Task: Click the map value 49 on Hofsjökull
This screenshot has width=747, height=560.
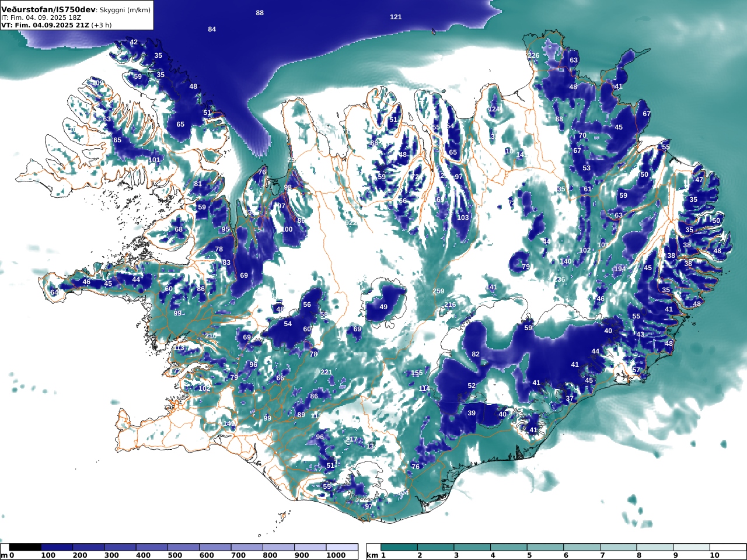Action: tap(383, 307)
